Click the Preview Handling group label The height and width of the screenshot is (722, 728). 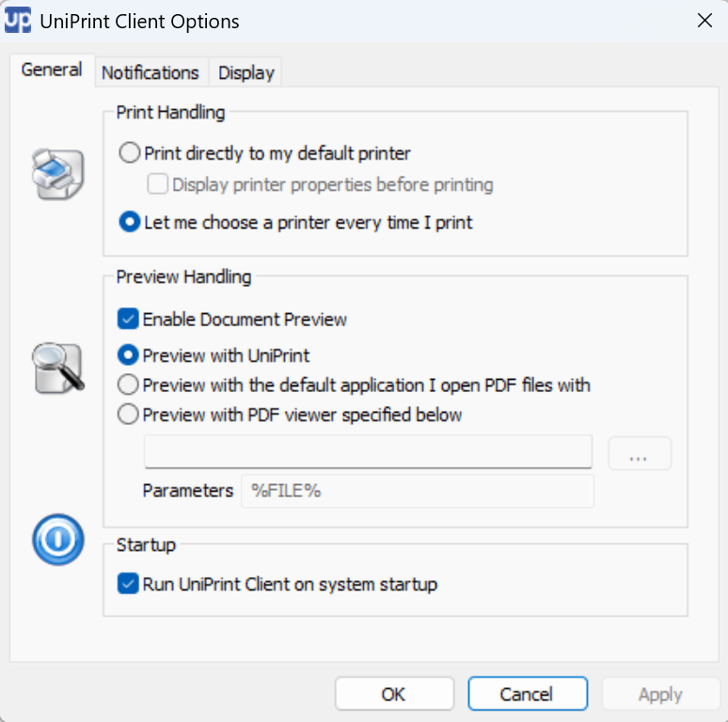click(x=183, y=277)
